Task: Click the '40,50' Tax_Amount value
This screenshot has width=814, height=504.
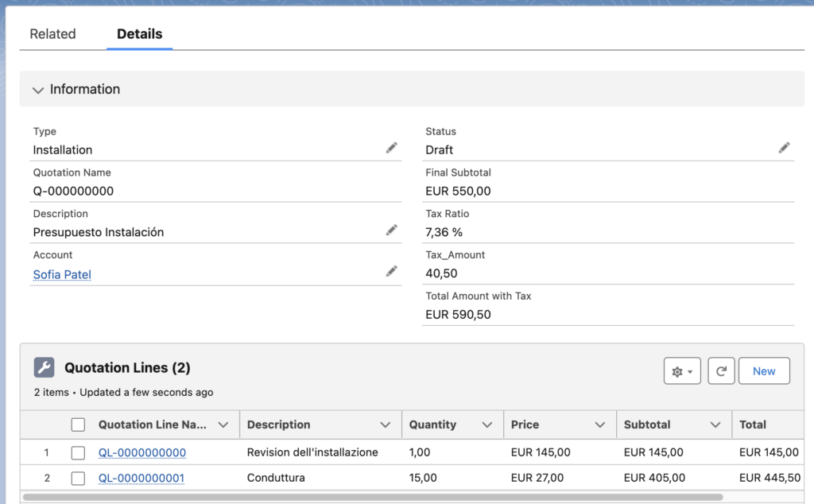Action: [441, 273]
